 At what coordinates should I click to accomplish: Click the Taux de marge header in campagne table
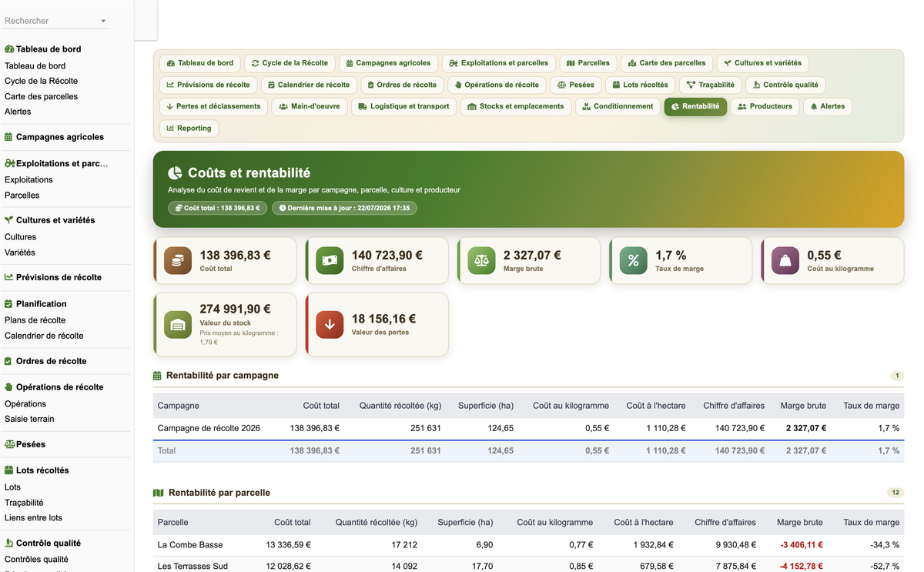[871, 406]
